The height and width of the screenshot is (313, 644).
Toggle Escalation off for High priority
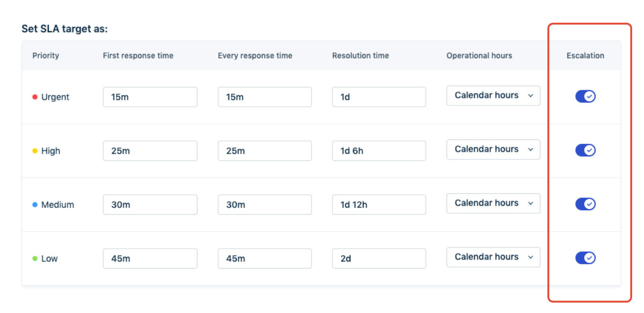point(585,150)
